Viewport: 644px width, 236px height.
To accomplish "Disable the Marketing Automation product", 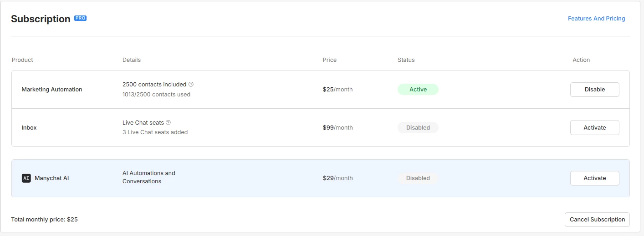I will click(x=594, y=90).
